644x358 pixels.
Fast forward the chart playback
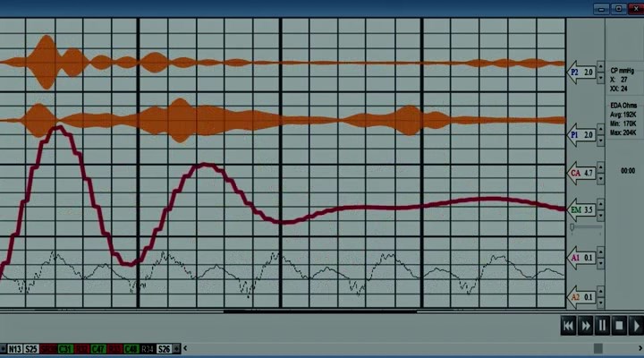coord(585,326)
